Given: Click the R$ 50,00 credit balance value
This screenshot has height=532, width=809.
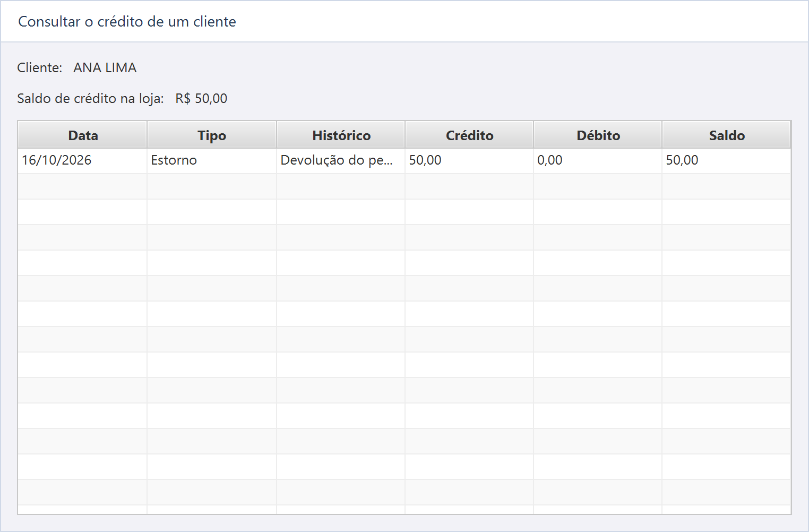Looking at the screenshot, I should tap(201, 99).
